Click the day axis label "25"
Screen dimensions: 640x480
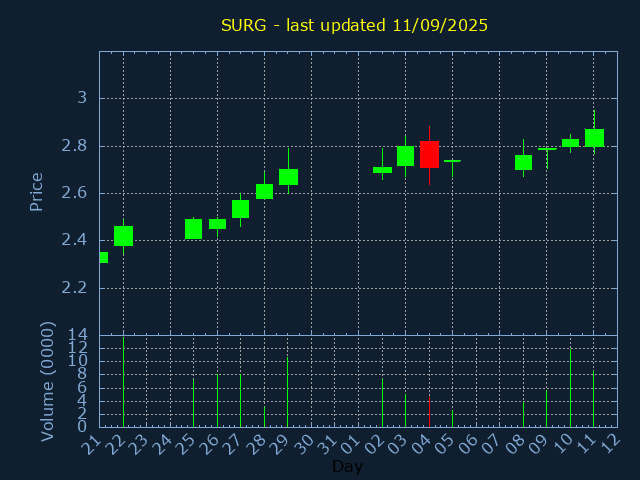tap(185, 443)
